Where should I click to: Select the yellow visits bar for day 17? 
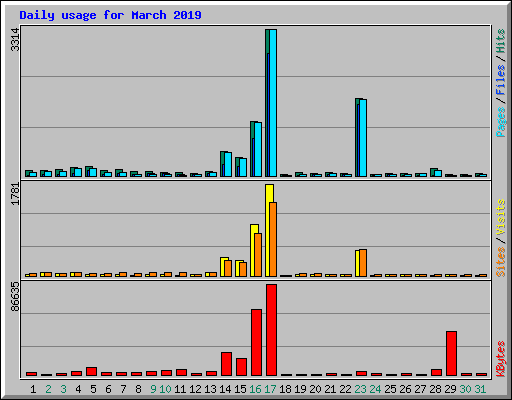[x=269, y=230]
